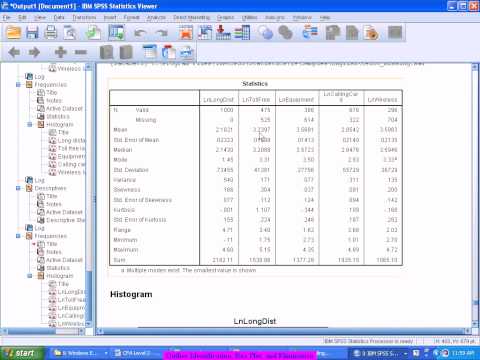Click the Designate Window icon
The height and width of the screenshot is (360, 480).
point(395,33)
